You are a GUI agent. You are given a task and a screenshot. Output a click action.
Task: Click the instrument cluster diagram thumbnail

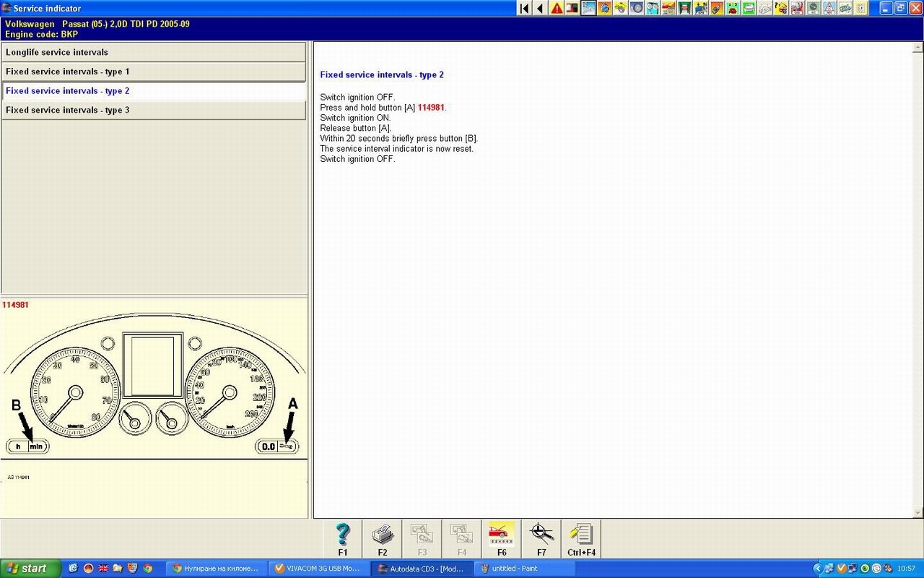click(153, 390)
